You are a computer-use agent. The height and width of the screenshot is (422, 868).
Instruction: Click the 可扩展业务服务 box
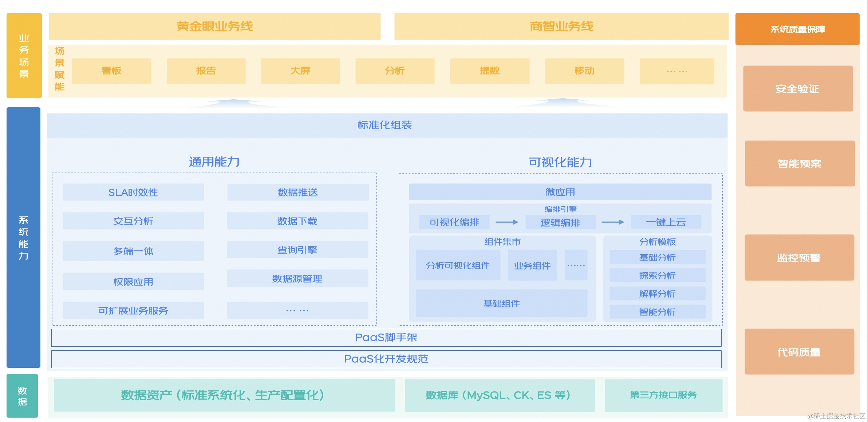(x=133, y=310)
